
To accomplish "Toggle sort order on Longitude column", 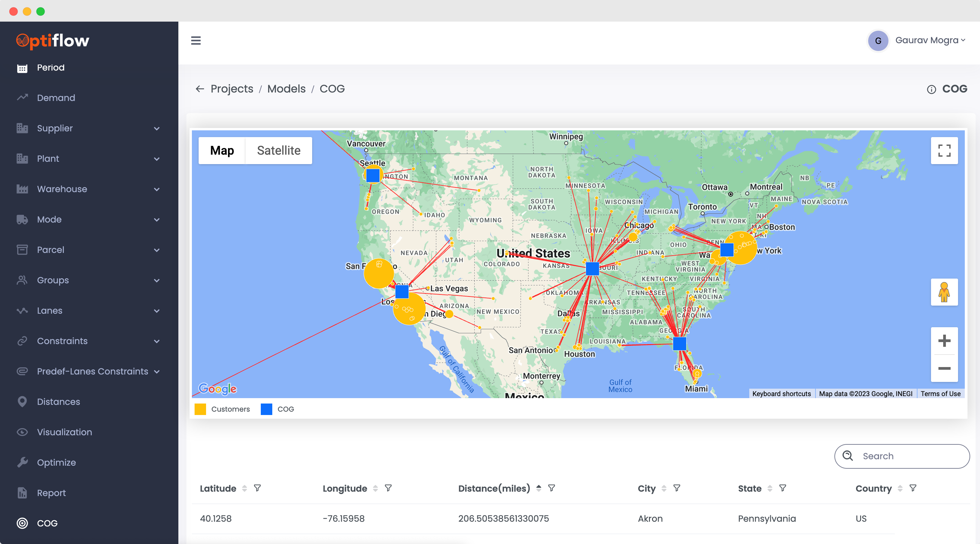I will 375,488.
